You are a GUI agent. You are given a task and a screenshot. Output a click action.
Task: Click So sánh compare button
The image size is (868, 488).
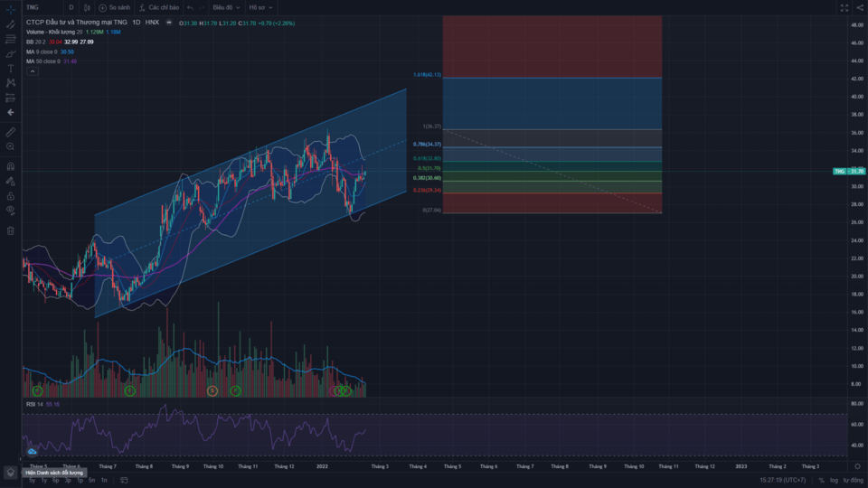click(116, 7)
